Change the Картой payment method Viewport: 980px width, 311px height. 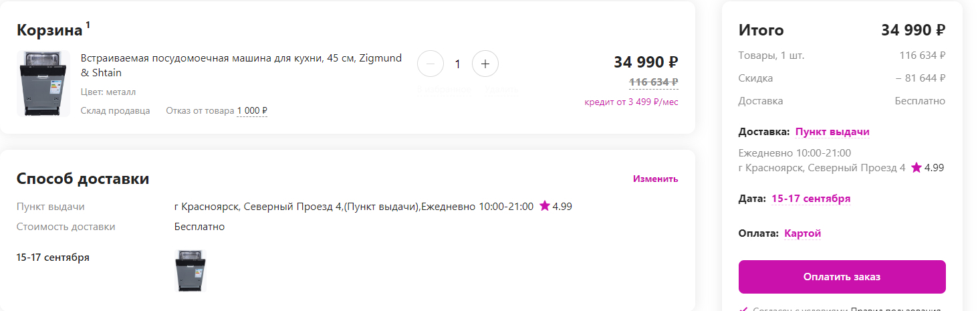[x=802, y=233]
